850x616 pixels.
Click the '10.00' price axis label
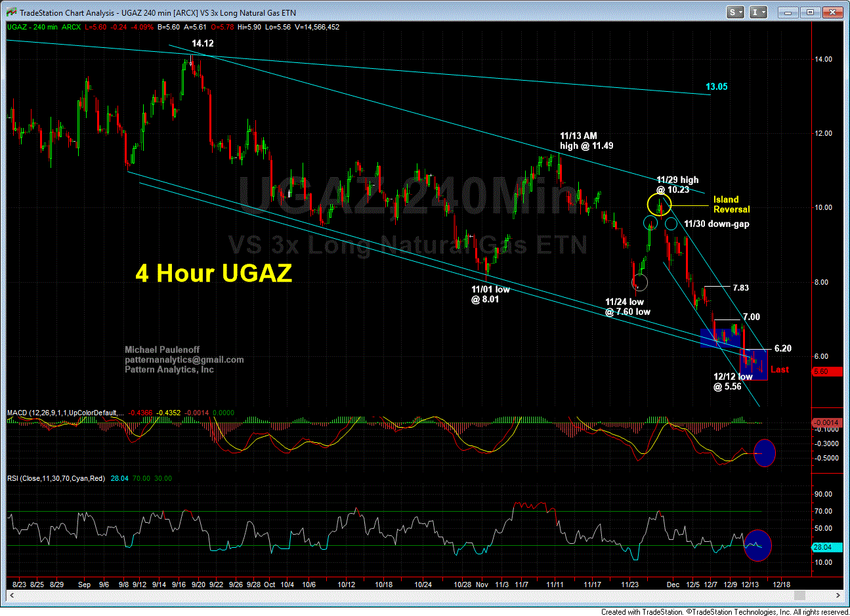pos(823,207)
